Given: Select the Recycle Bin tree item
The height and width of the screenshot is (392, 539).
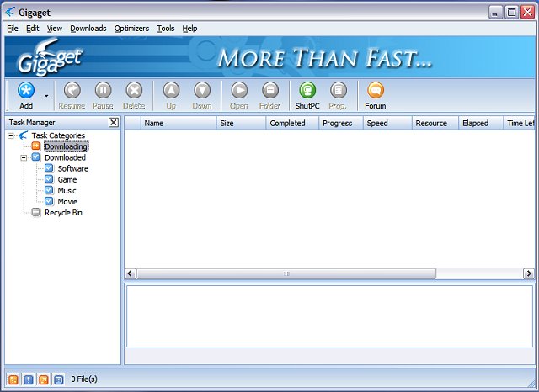Looking at the screenshot, I should coord(63,213).
